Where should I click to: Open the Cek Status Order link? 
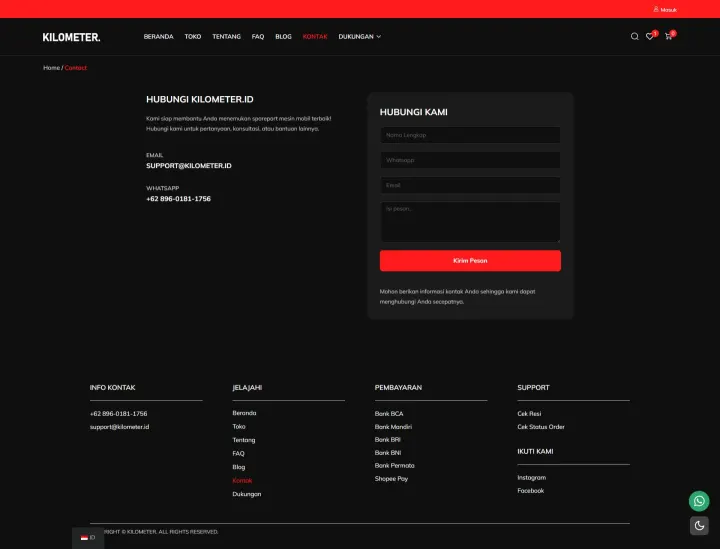541,427
